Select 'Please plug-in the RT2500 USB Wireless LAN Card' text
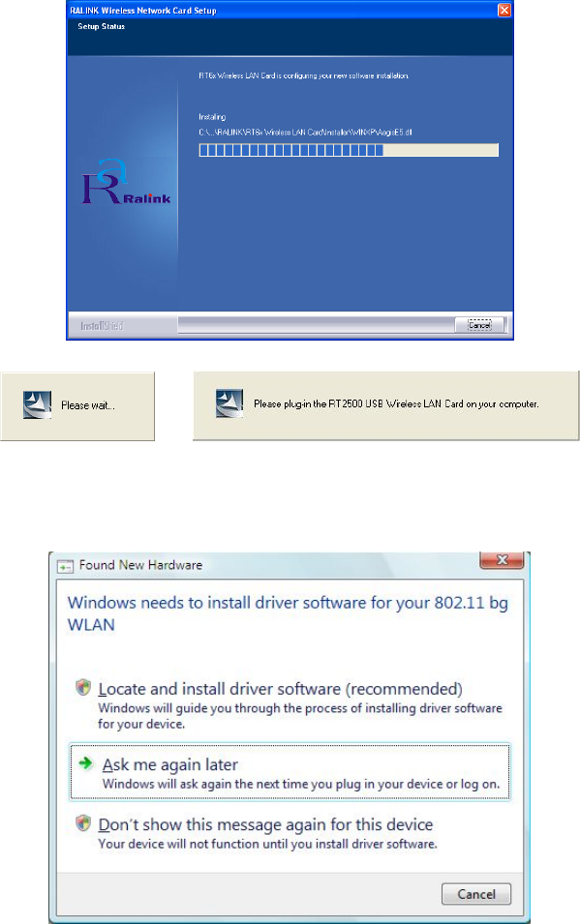 point(396,403)
